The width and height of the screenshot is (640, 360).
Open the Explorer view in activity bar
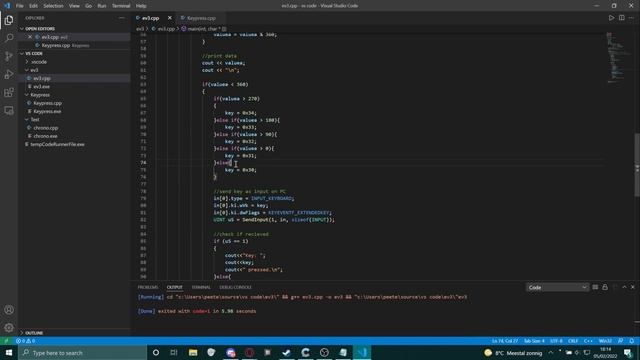point(9,20)
